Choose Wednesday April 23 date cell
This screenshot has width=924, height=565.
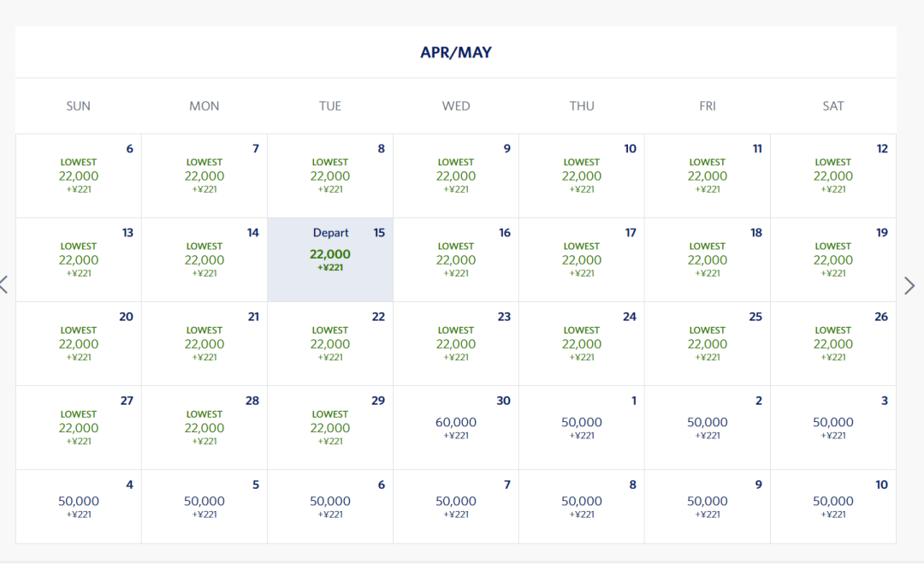click(x=456, y=344)
